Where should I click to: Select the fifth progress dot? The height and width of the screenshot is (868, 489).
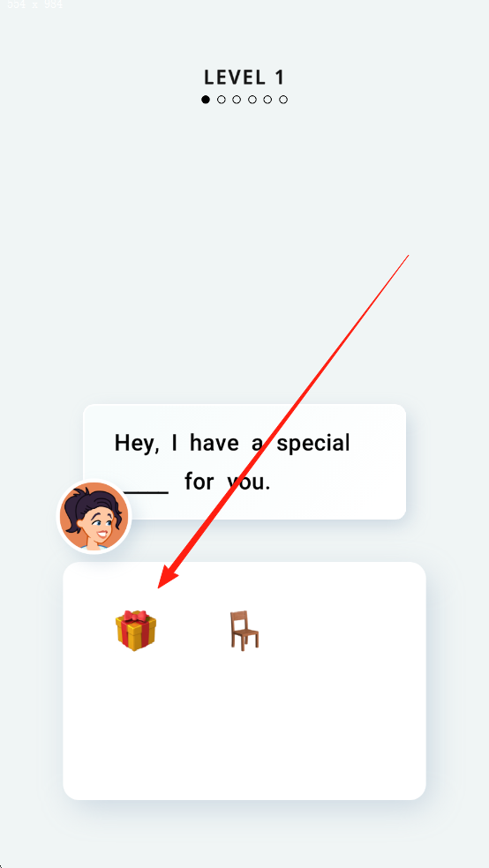click(x=268, y=100)
